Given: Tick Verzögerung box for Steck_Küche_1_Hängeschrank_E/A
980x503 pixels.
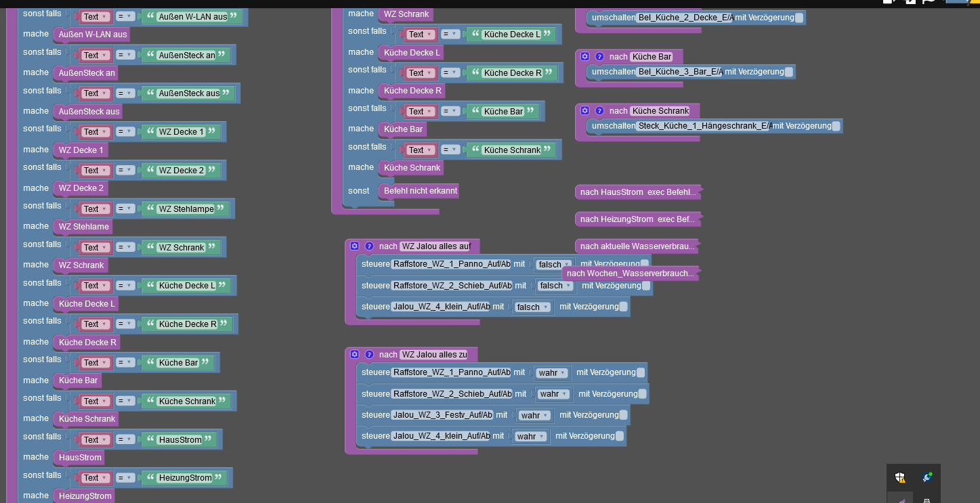Looking at the screenshot, I should (836, 126).
